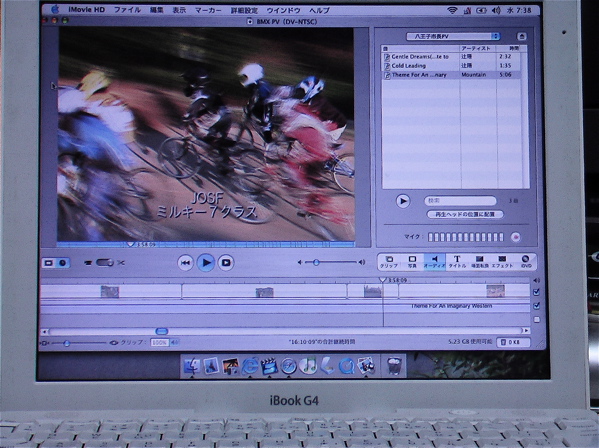Open the タイトル (Titles) pane
Screen dimensions: 599x448
[457, 262]
